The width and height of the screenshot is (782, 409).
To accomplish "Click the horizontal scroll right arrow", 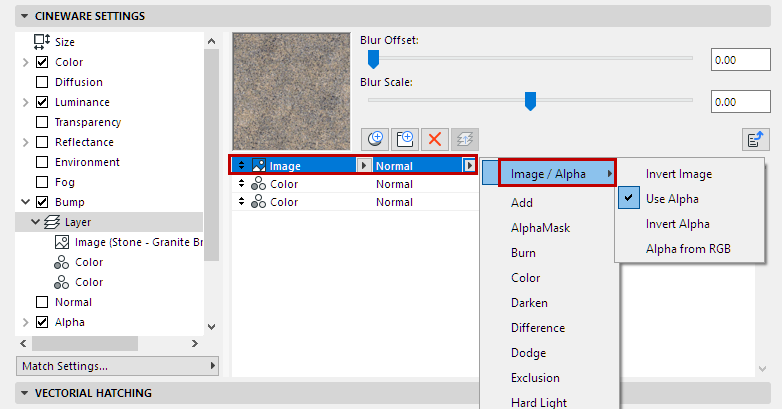I will pos(195,344).
